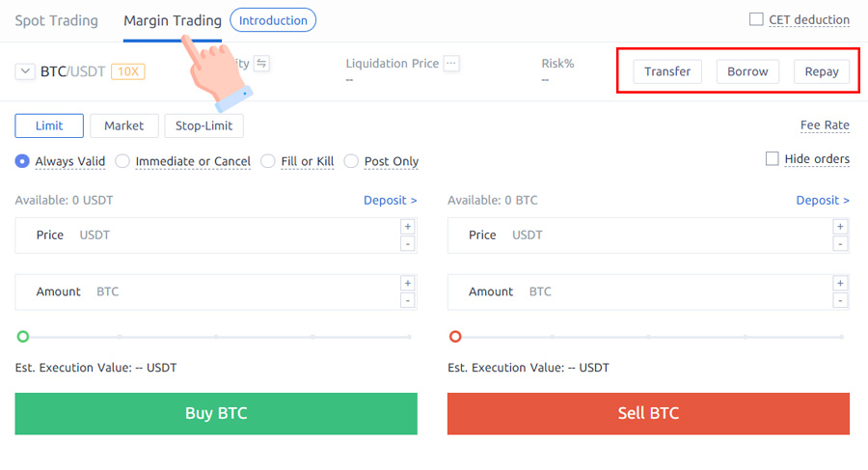Choose the Post Only radio option

click(x=351, y=161)
